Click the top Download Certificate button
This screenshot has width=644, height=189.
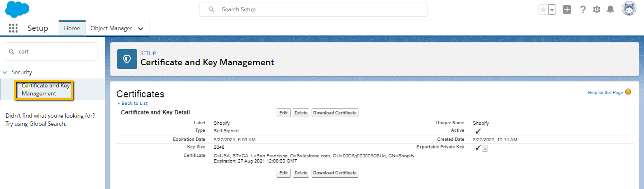click(335, 112)
